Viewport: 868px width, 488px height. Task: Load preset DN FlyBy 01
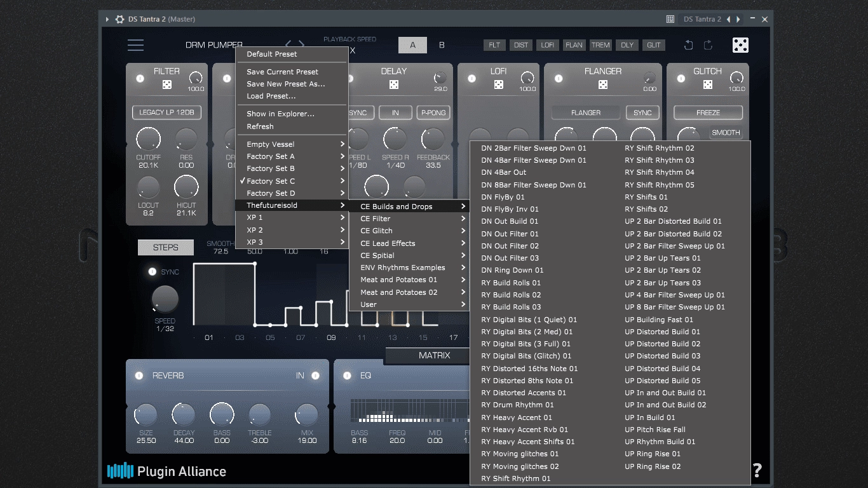[503, 197]
